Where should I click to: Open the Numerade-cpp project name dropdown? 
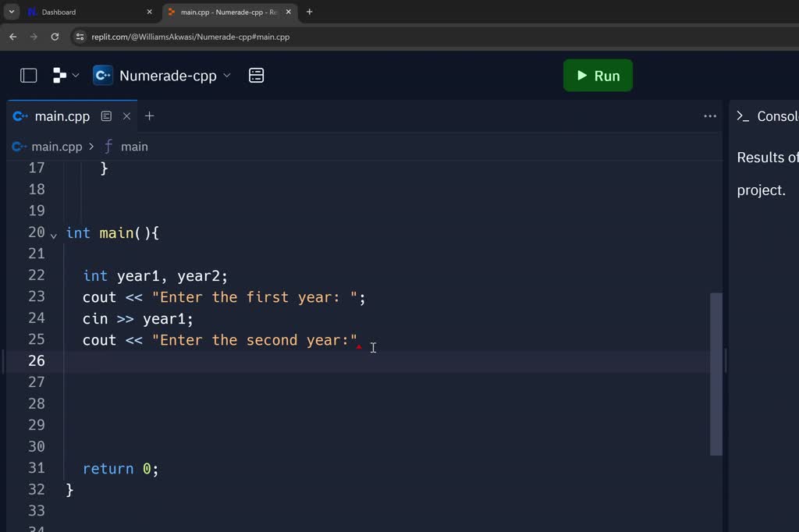point(175,76)
